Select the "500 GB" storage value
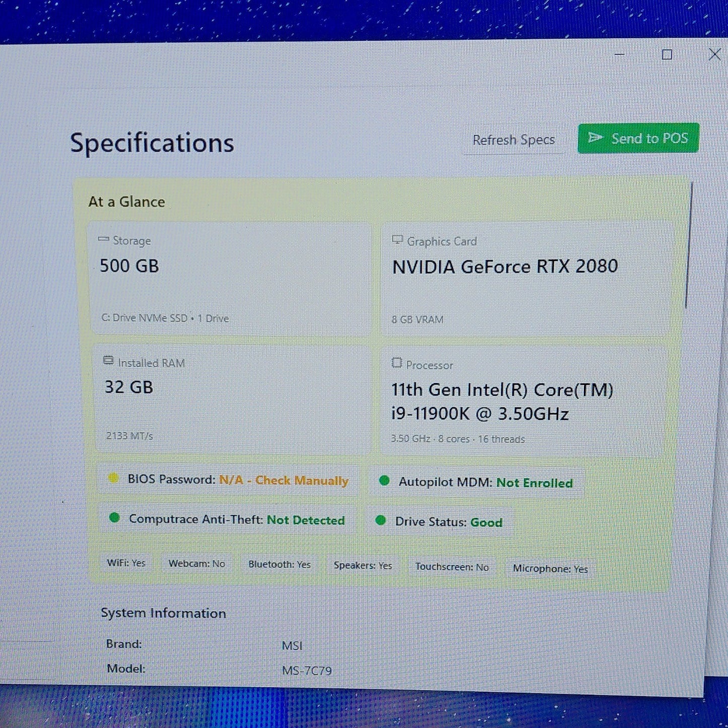This screenshot has width=728, height=728. click(x=129, y=266)
